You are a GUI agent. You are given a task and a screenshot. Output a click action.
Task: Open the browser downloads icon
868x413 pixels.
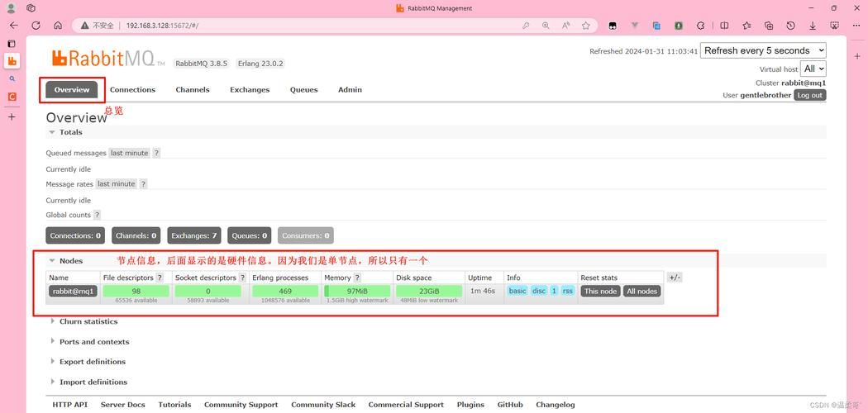[813, 26]
